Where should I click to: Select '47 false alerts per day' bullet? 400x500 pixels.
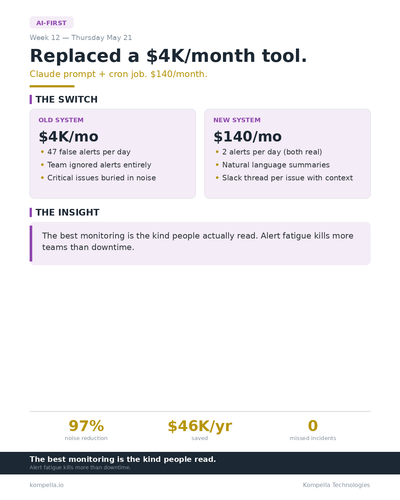89,152
